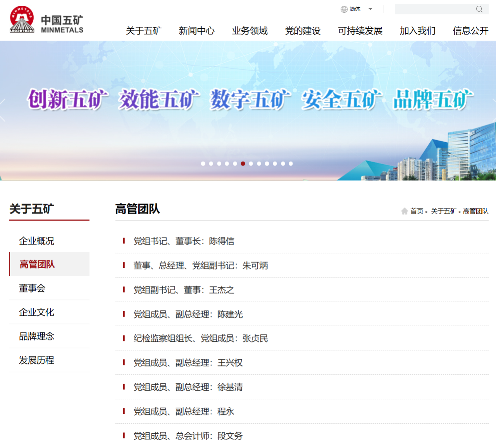This screenshot has height=448, width=496.
Task: Select the last carousel indicator dot
Action: pyautogui.click(x=291, y=164)
